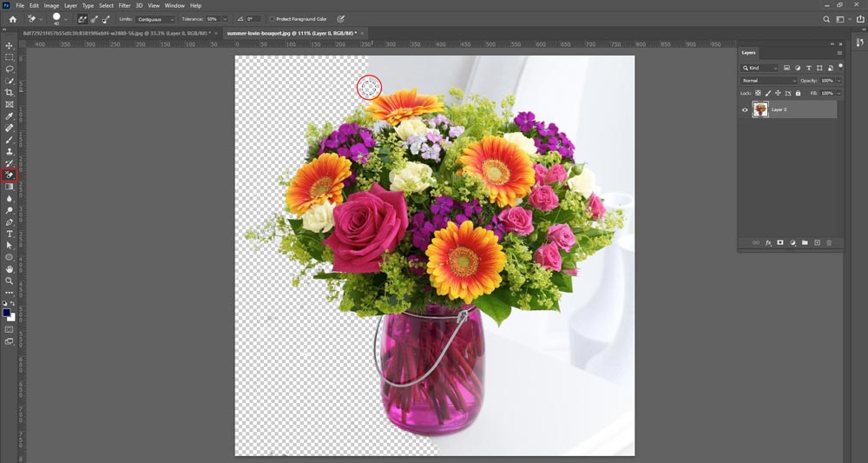Create a new group folder
868x463 pixels.
(x=805, y=242)
